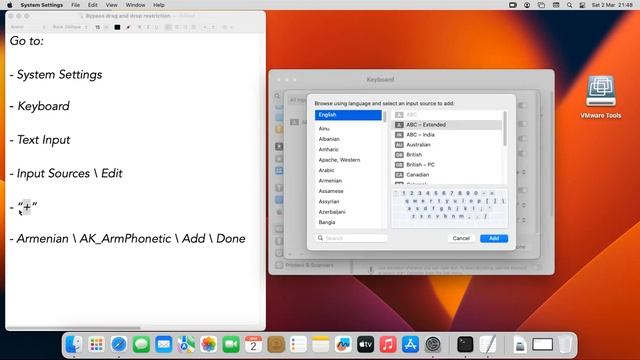Screen dimensions: 640x360
Task: Open Edit menu
Action: (x=93, y=5)
